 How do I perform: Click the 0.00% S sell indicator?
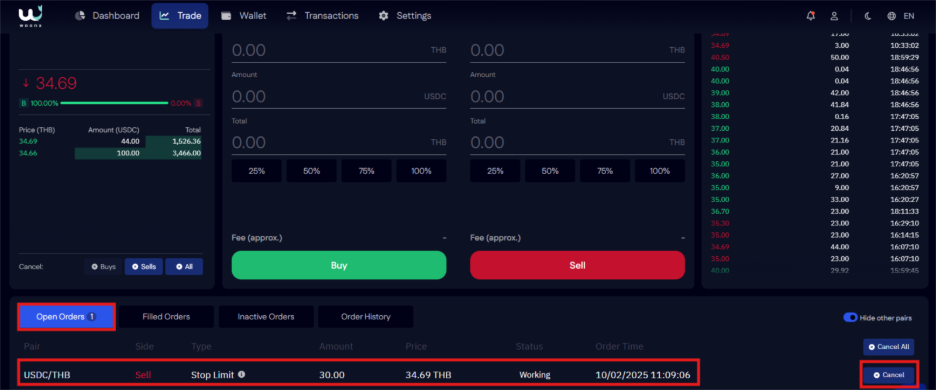186,103
